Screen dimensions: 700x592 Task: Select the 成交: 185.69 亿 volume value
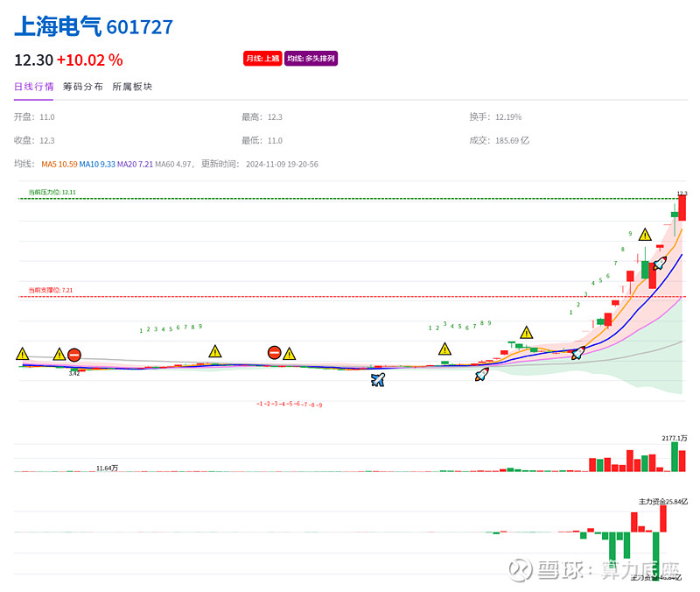coord(499,141)
